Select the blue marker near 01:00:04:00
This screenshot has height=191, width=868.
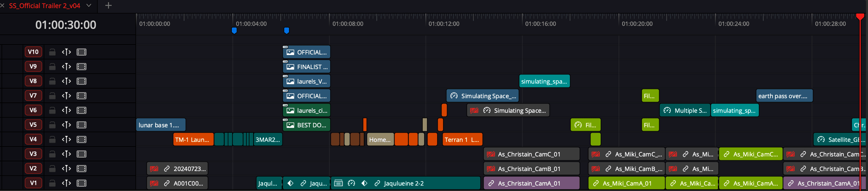click(234, 31)
